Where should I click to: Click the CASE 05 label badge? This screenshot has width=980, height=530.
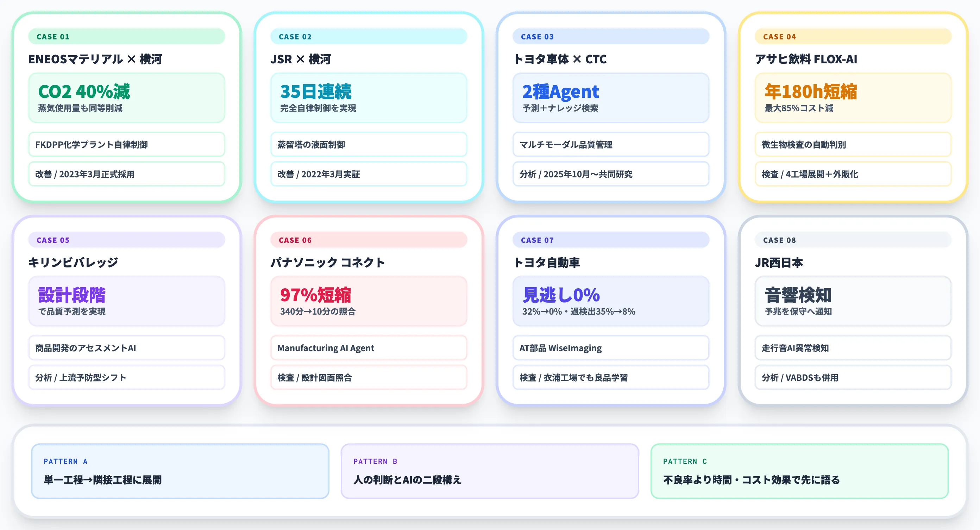pos(126,240)
